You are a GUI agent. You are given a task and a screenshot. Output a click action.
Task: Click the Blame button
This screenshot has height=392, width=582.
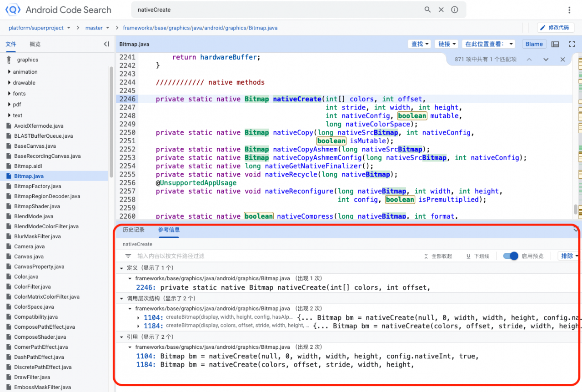tap(534, 44)
